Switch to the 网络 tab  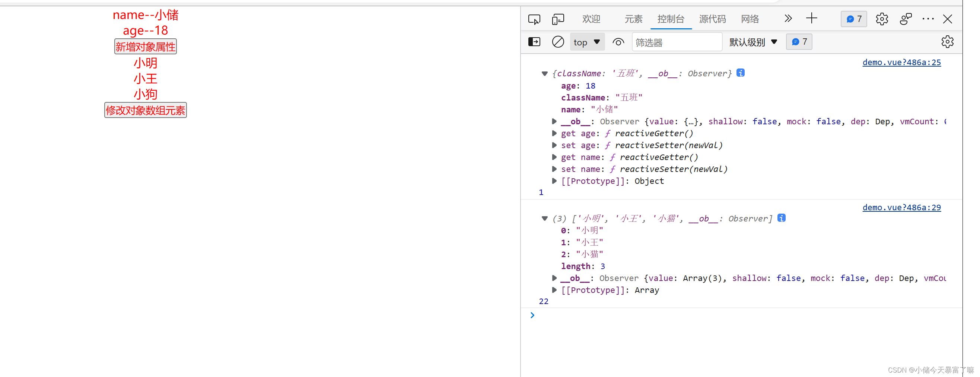point(750,19)
